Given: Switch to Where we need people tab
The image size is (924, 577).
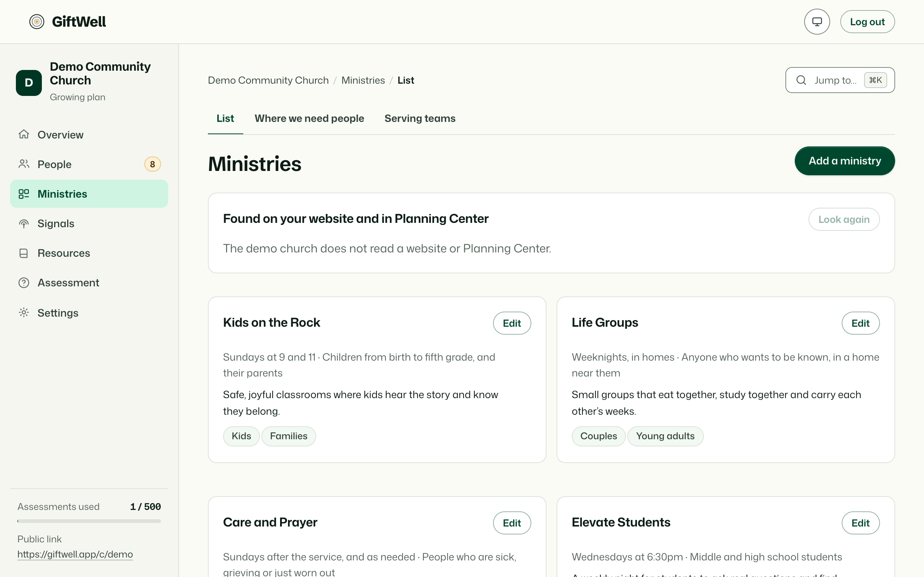Looking at the screenshot, I should click(x=309, y=118).
